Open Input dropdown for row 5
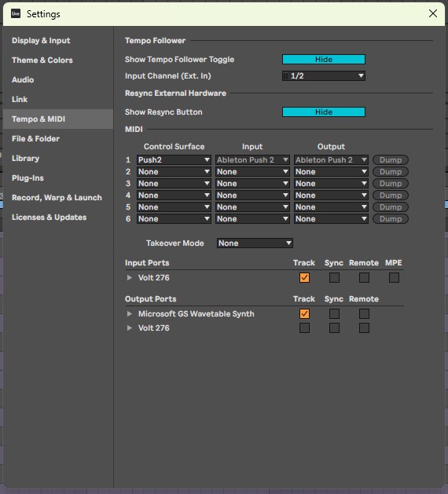Viewport: 448px width, 494px height. [252, 207]
